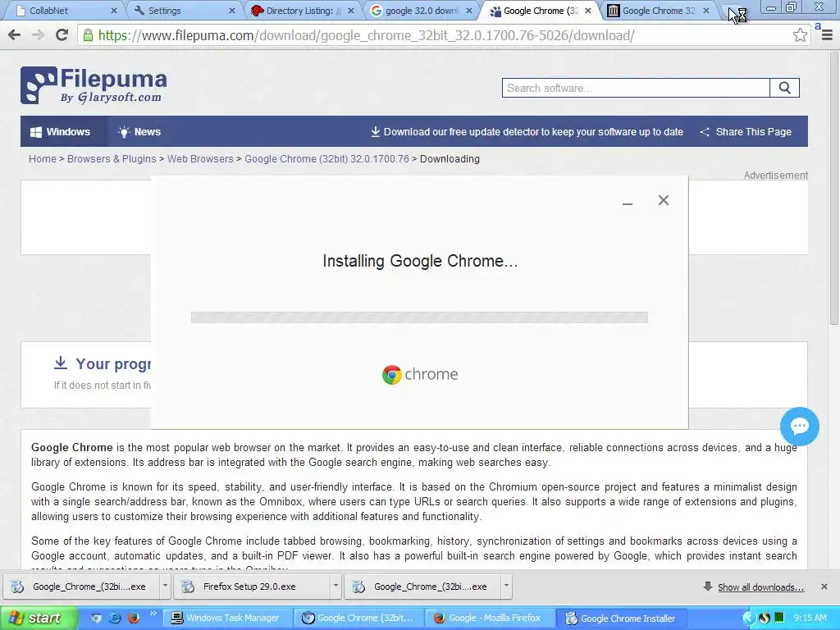Open Google Chrome (32bit) 32.0.1700.76 breadcrumb
Image resolution: width=840 pixels, height=630 pixels.
tap(326, 159)
